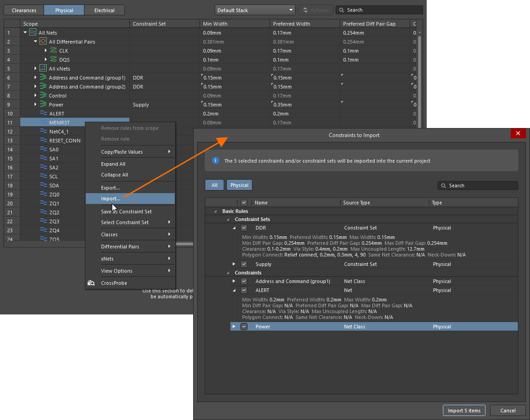This screenshot has height=420, width=530.
Task: Expand the Supply constraint set row
Action: coord(234,264)
